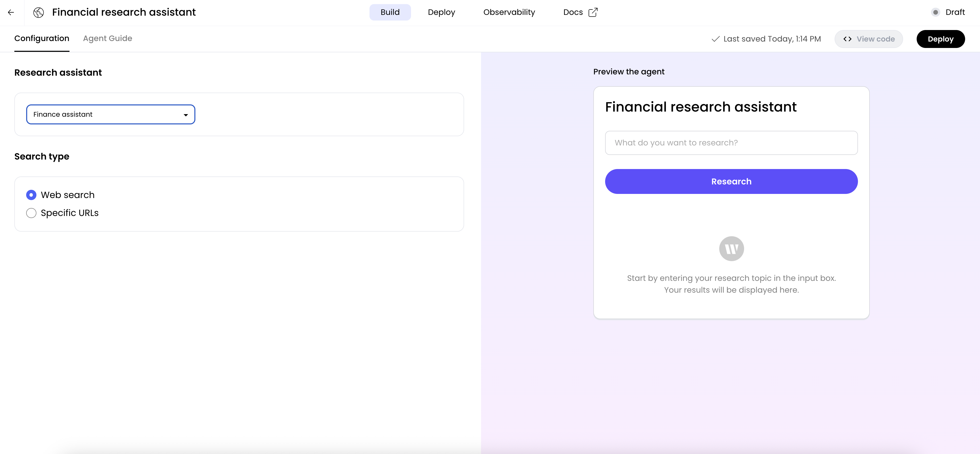The height and width of the screenshot is (454, 980).
Task: Click the 'Preview the agent' label
Action: pyautogui.click(x=629, y=72)
